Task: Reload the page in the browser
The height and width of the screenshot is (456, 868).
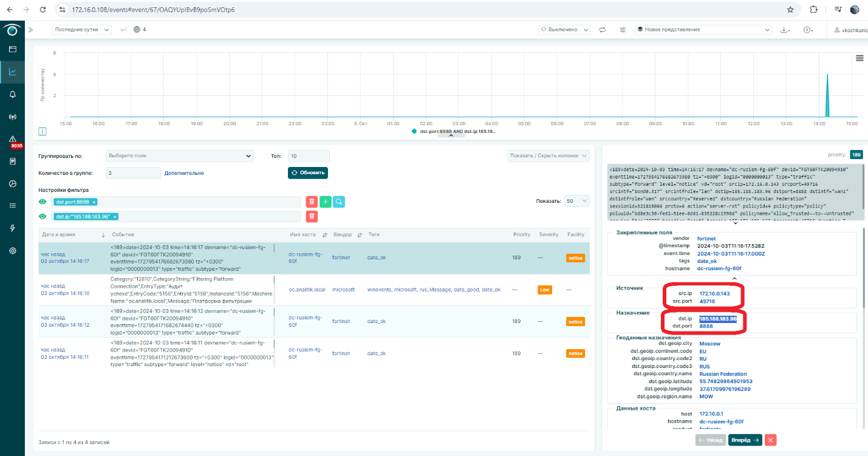Action: [x=42, y=10]
